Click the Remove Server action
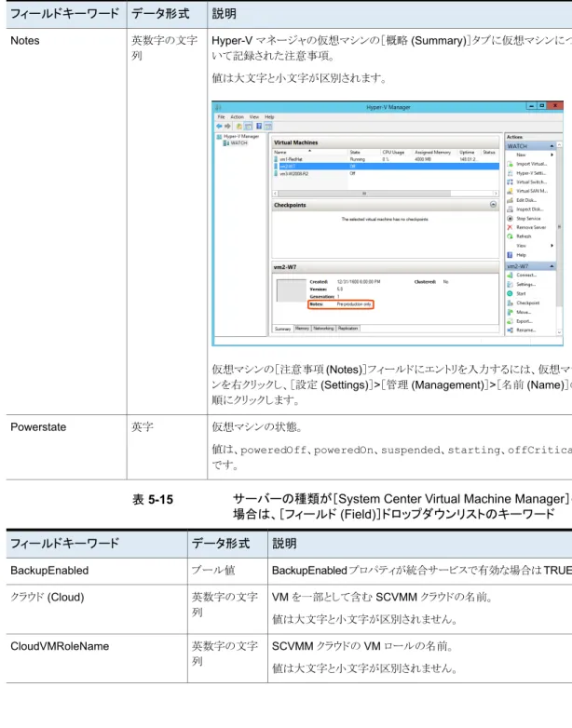This screenshot has width=572, height=728. pyautogui.click(x=527, y=227)
